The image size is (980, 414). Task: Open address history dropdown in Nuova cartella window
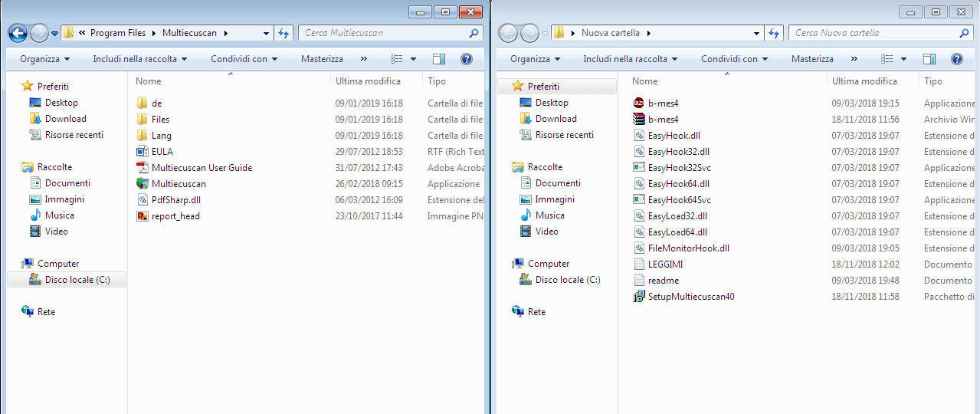click(x=756, y=33)
